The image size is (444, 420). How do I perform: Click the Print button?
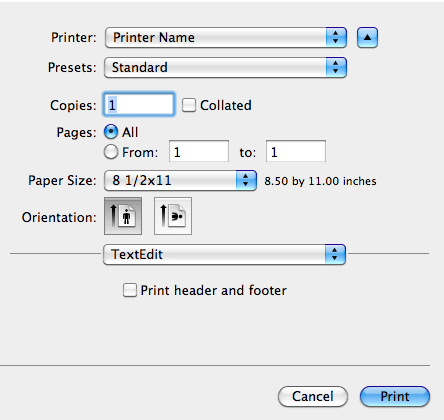(395, 396)
